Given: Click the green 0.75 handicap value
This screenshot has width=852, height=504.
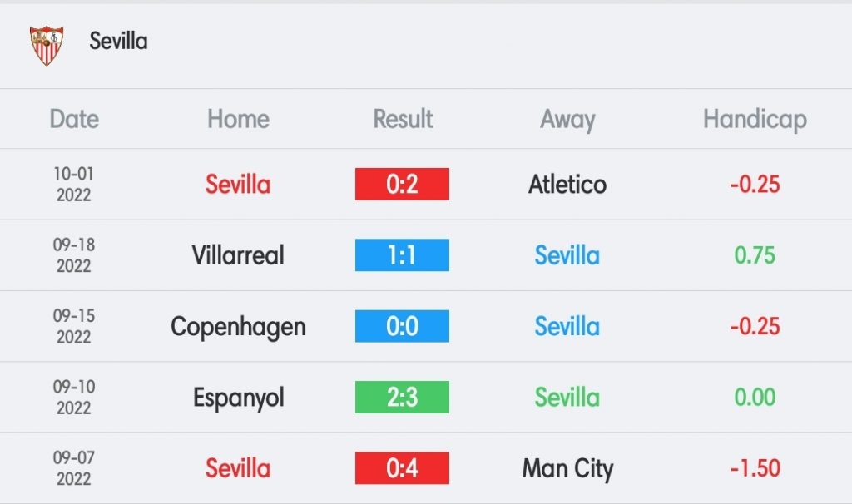Looking at the screenshot, I should pyautogui.click(x=755, y=256).
